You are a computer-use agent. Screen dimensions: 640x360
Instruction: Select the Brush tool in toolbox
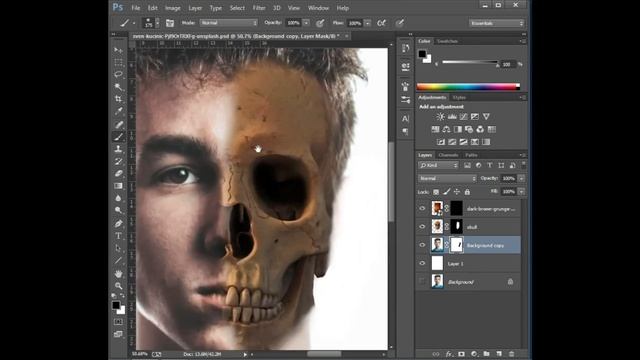[x=118, y=137]
